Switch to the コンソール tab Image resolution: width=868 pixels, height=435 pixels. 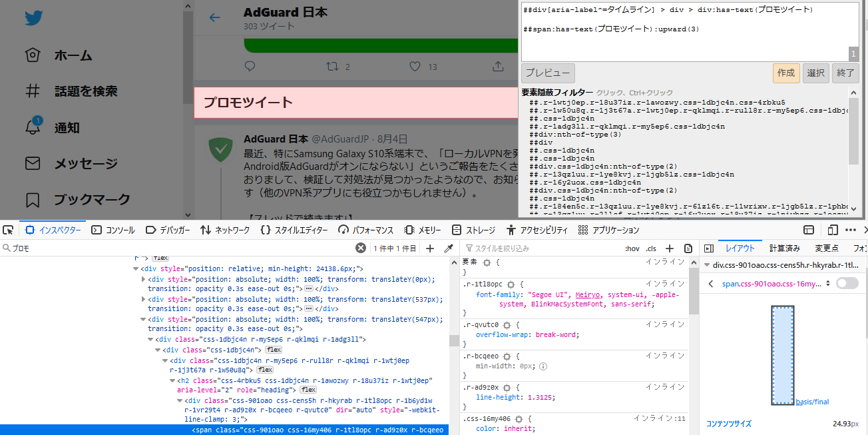click(x=115, y=229)
